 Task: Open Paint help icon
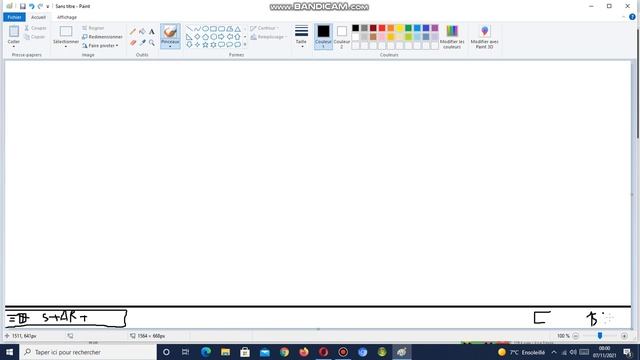632,17
